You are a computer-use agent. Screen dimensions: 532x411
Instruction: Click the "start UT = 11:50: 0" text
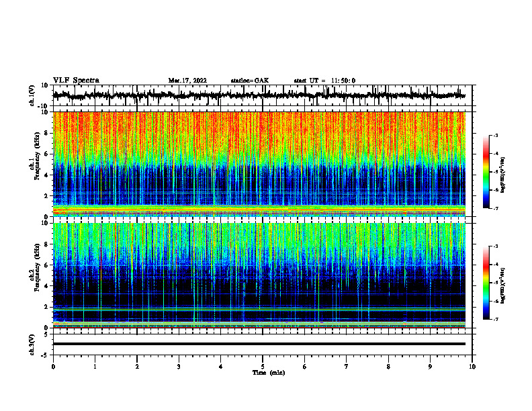click(x=324, y=81)
